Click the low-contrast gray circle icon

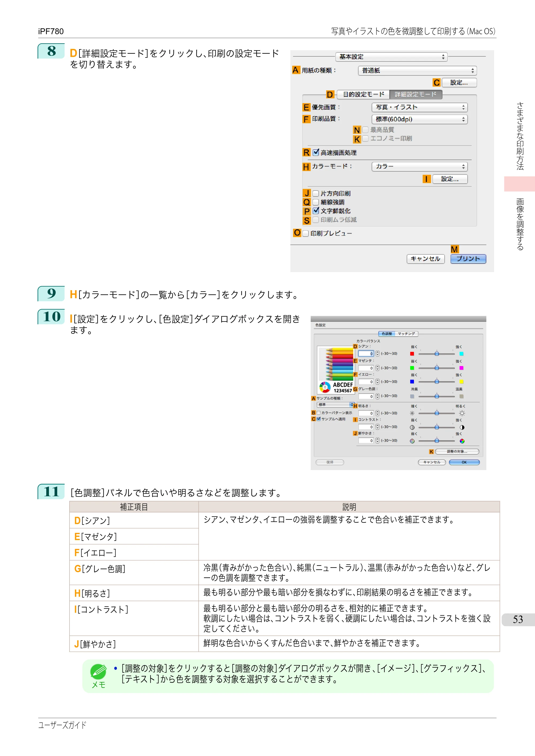[x=412, y=427]
